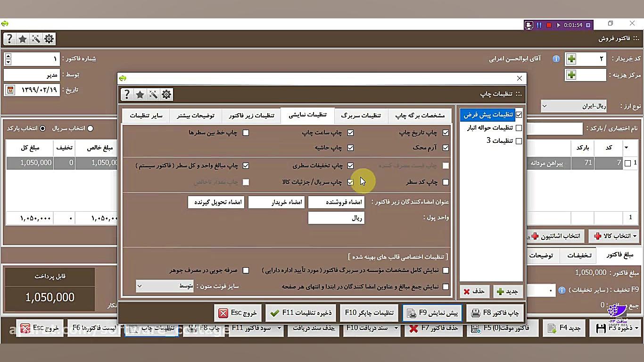Open the gear settings icon in the main window toolbar
644x362 pixels.
(49, 39)
